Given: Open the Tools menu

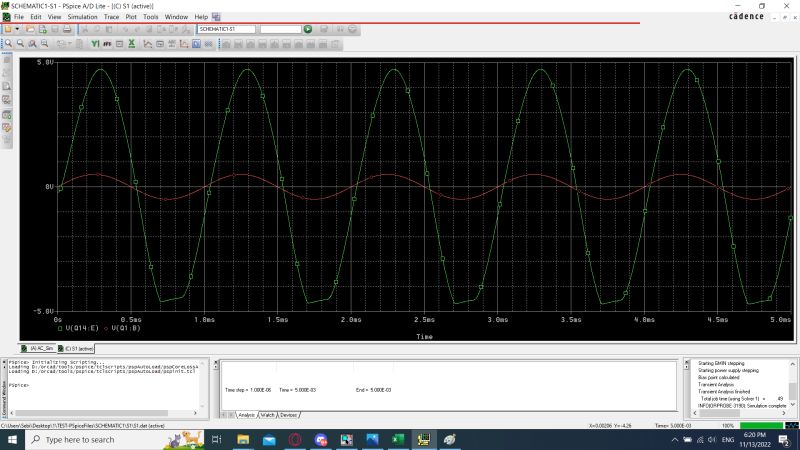Looking at the screenshot, I should pos(151,17).
